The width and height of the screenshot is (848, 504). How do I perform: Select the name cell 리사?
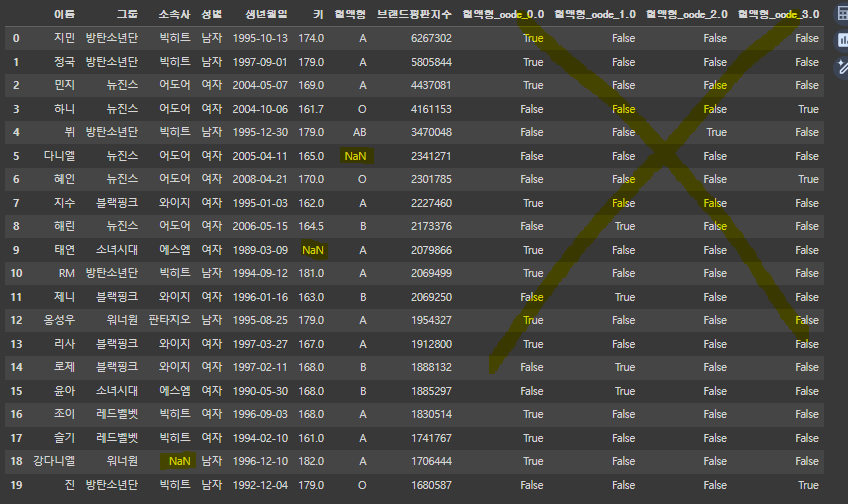click(x=64, y=344)
